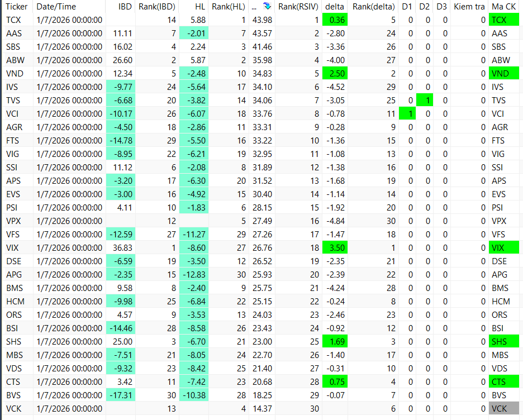Select TCX in the Ticker column
The height and width of the screenshot is (420, 523).
pos(13,20)
